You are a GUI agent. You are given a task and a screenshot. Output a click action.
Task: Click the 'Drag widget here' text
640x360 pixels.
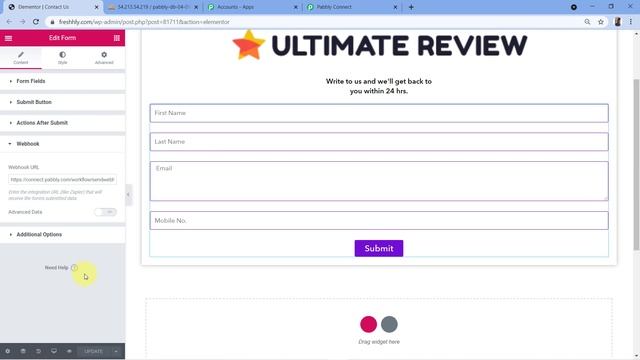pos(379,342)
